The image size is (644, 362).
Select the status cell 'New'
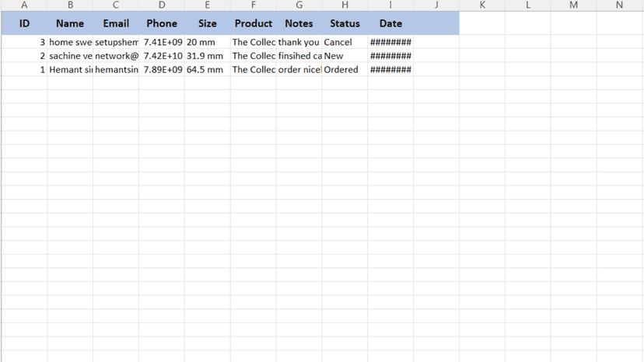[345, 56]
